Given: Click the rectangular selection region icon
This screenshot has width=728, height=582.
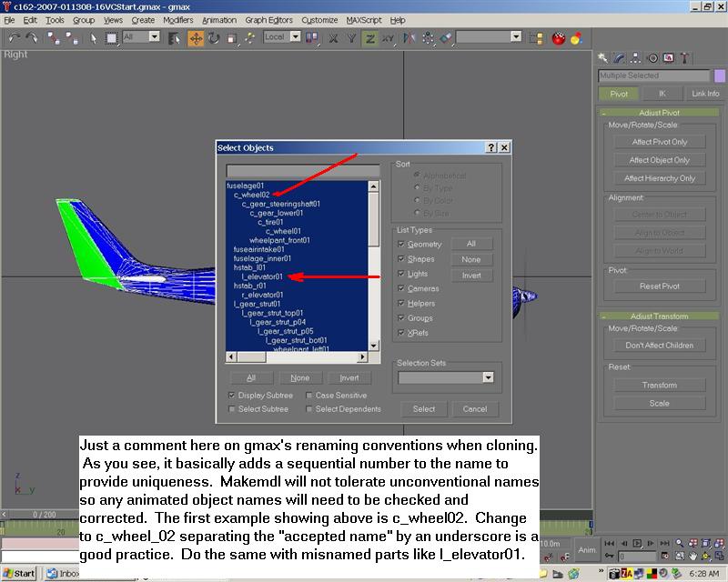Looking at the screenshot, I should point(111,38).
